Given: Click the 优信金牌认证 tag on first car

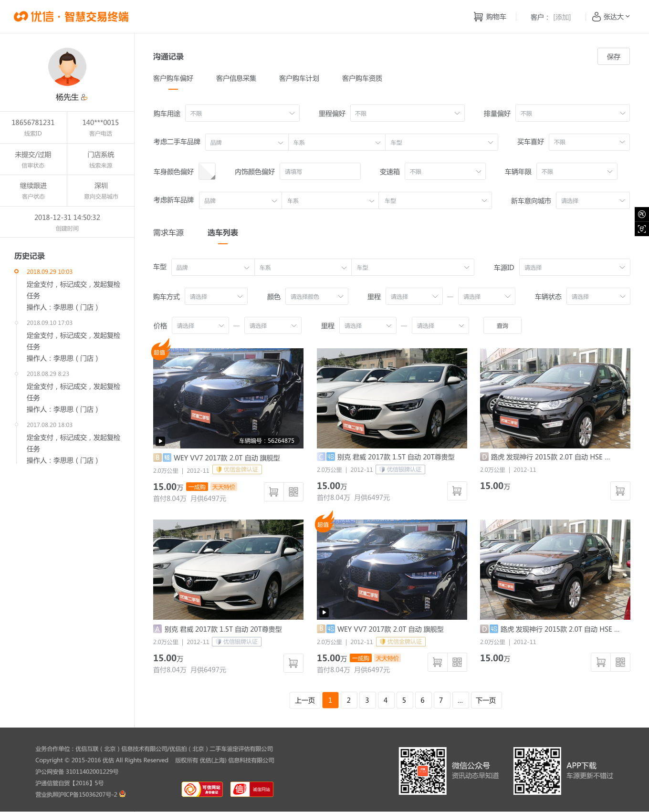Looking at the screenshot, I should tap(237, 470).
